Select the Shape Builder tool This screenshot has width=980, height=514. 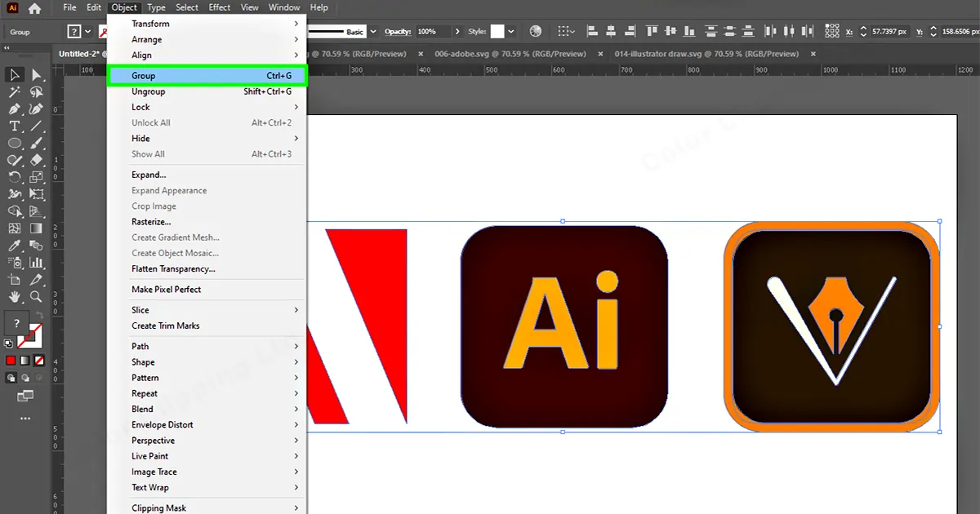(15, 211)
